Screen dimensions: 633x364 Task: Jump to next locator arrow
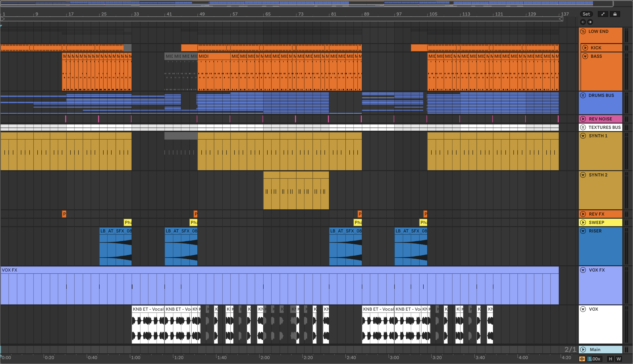tap(590, 22)
